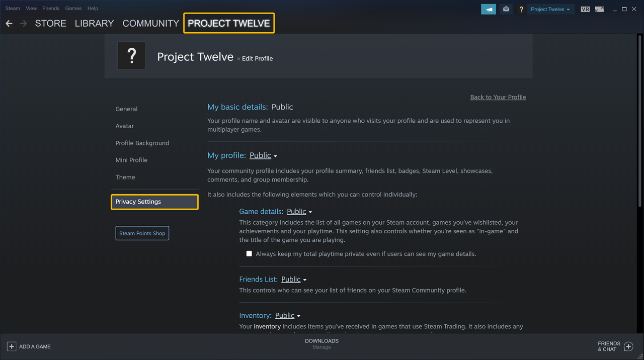
Task: Open Mini Profile settings
Action: (131, 160)
